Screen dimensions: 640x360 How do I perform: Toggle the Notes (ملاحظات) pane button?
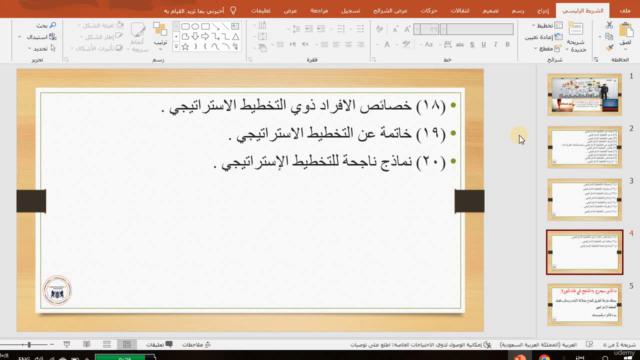coord(196,345)
